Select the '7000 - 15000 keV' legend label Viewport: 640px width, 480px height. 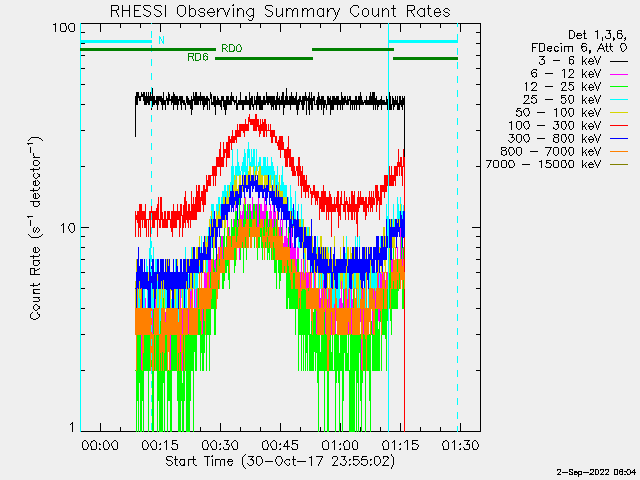click(544, 164)
